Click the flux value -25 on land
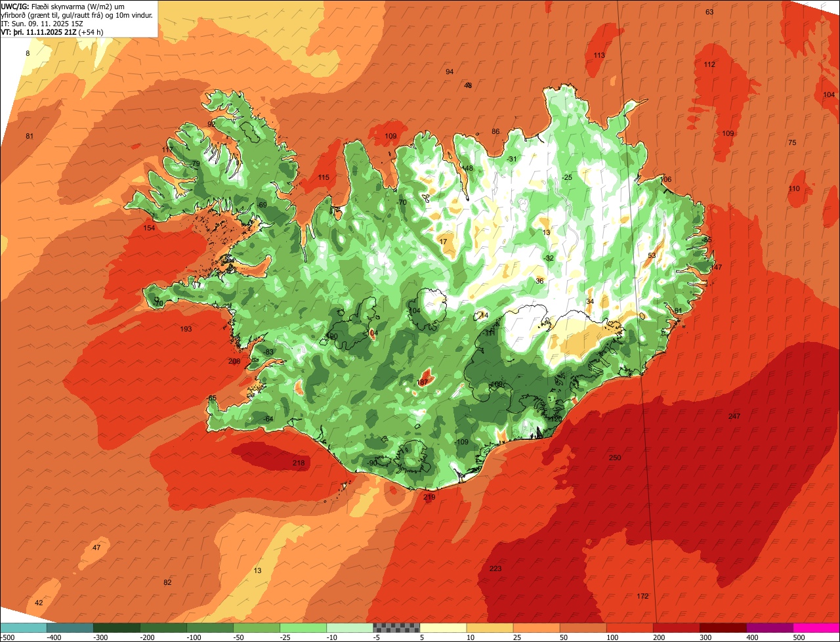 pyautogui.click(x=568, y=177)
